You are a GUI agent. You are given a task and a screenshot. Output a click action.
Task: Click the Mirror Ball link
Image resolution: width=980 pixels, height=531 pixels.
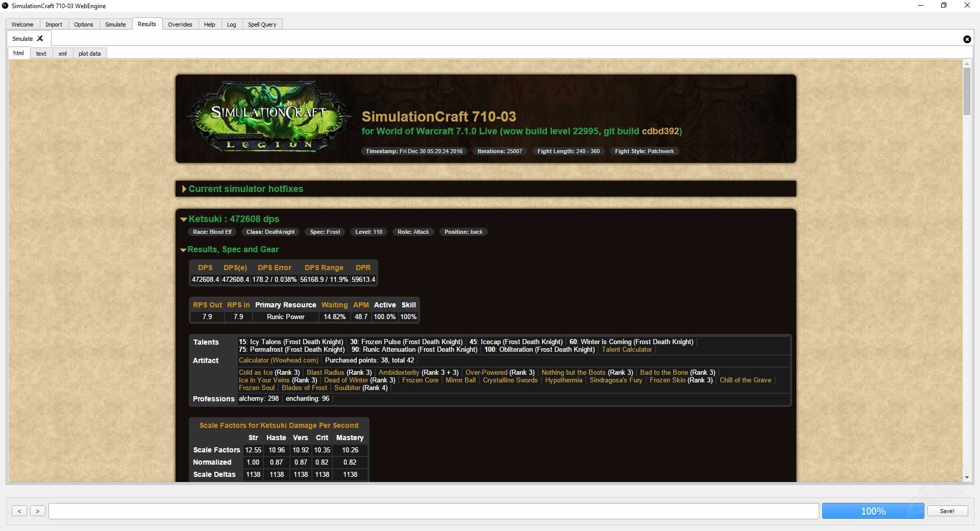tap(460, 380)
